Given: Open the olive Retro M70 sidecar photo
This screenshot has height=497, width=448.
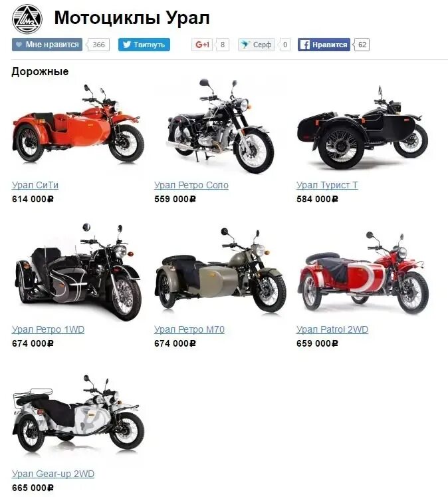Looking at the screenshot, I should [x=221, y=270].
